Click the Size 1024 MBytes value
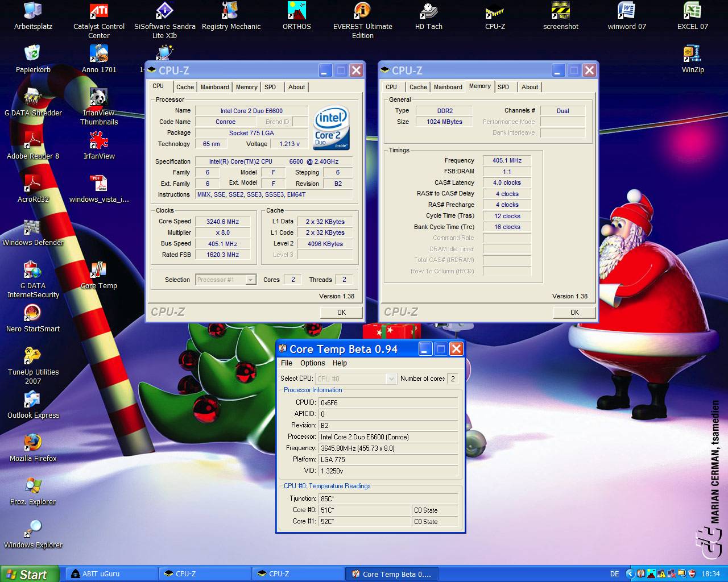The width and height of the screenshot is (728, 582). (x=444, y=122)
